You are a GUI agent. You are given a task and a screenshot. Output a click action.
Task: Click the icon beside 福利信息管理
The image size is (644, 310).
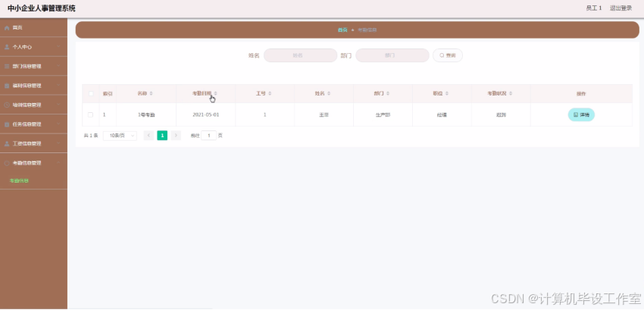[7, 86]
